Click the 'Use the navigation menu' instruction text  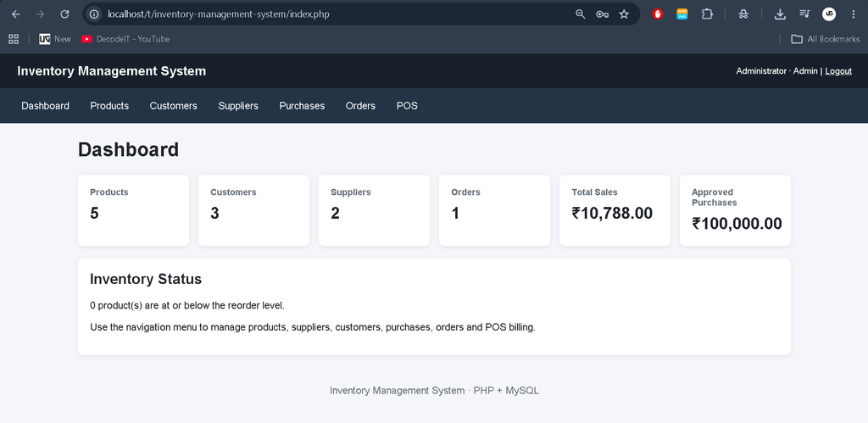(x=313, y=327)
